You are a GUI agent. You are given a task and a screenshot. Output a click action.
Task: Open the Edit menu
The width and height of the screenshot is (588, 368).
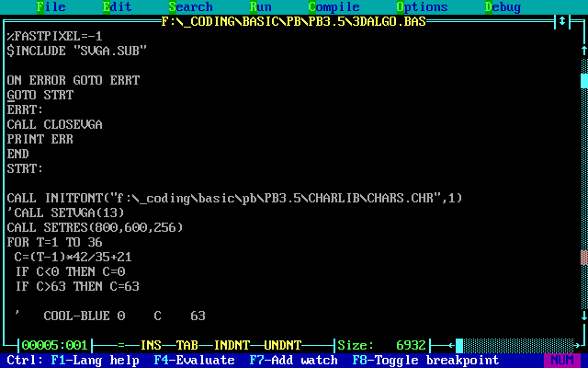coord(117,6)
